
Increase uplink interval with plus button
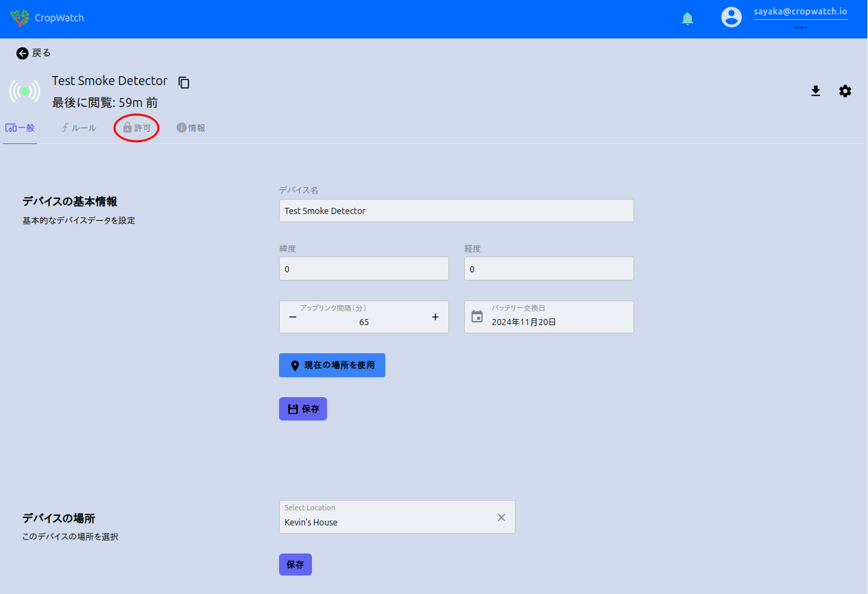pyautogui.click(x=435, y=317)
